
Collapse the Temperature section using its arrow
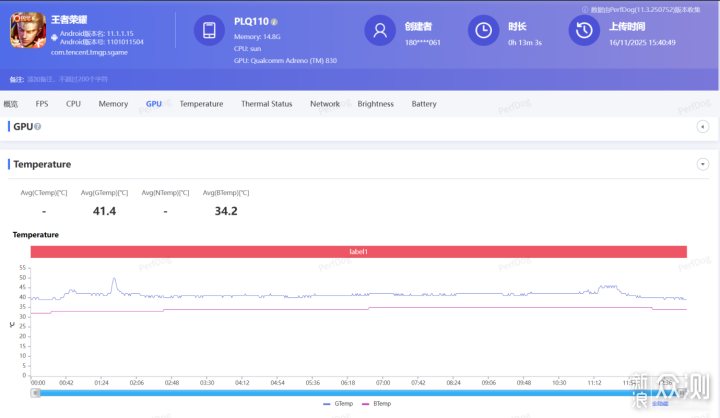[x=702, y=164]
